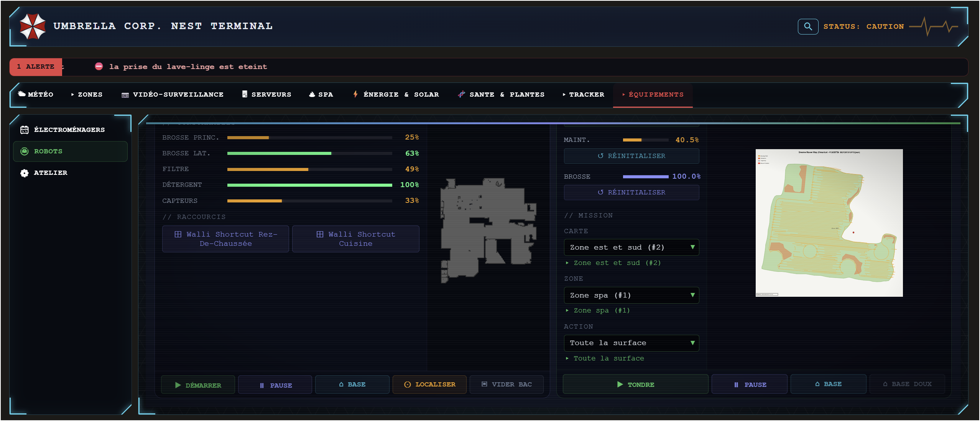The height and width of the screenshot is (421, 980).
Task: Click the mower Base home icon
Action: click(x=817, y=384)
